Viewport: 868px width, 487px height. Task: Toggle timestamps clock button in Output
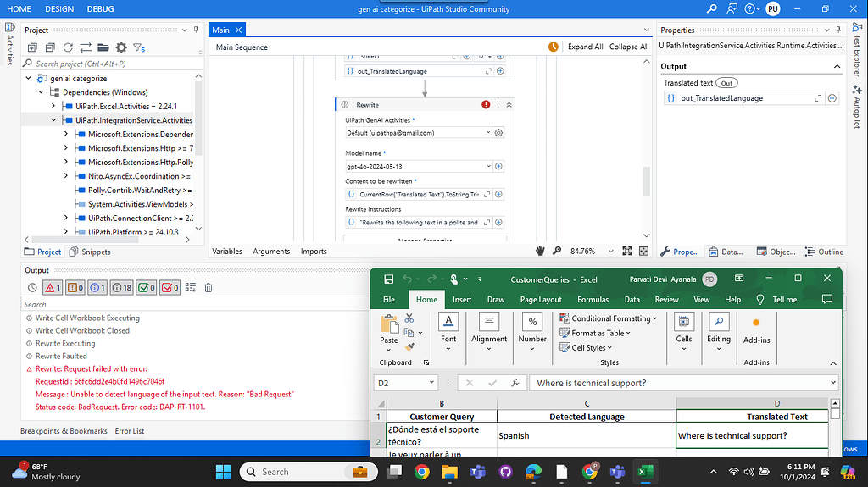click(32, 288)
